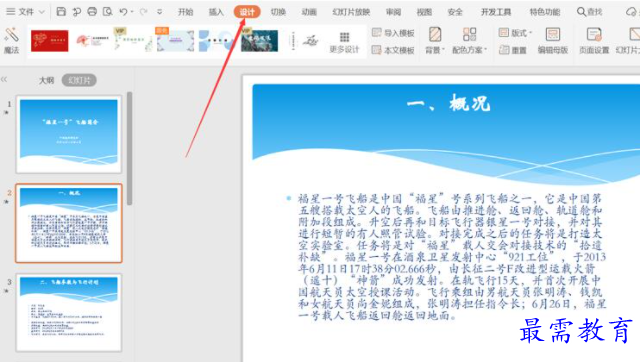The height and width of the screenshot is (362, 641).
Task: Undo the last action
Action: pos(123,12)
